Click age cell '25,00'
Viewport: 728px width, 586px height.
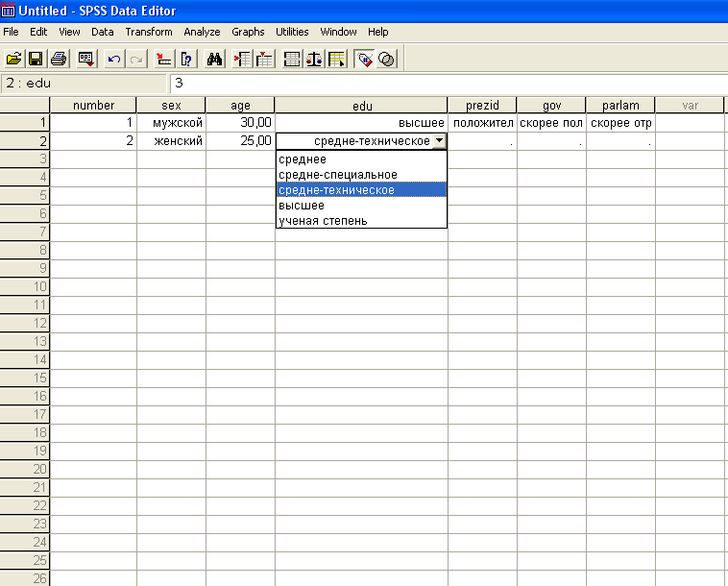tap(240, 140)
